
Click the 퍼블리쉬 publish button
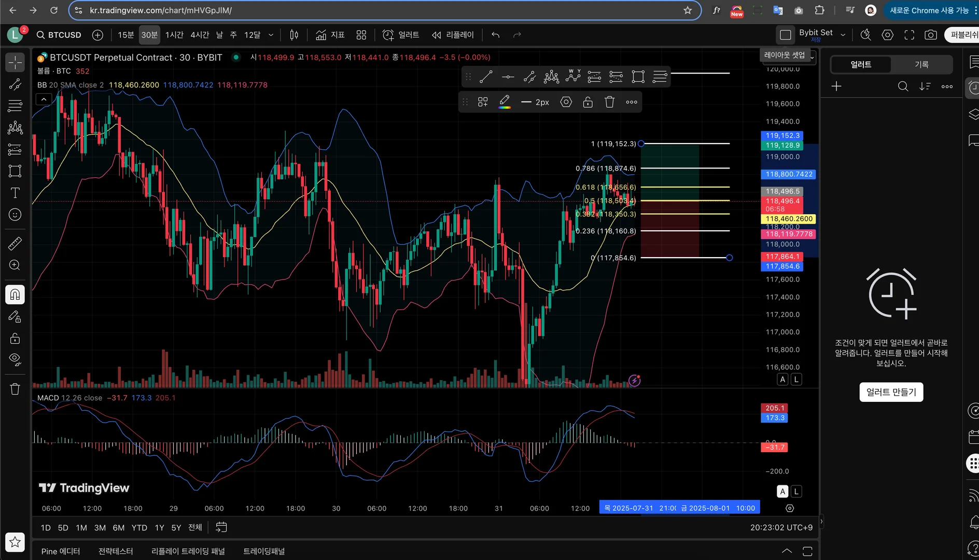(963, 35)
